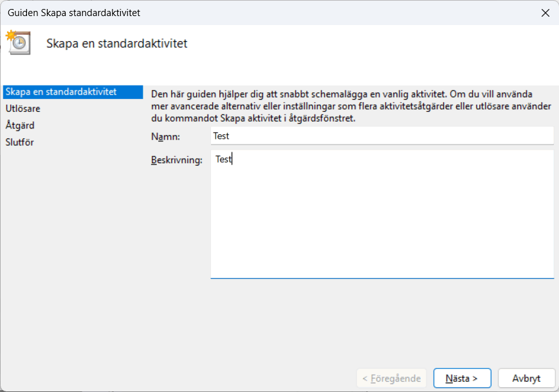Click the 'Beskrivning:' label
The width and height of the screenshot is (559, 392).
176,159
